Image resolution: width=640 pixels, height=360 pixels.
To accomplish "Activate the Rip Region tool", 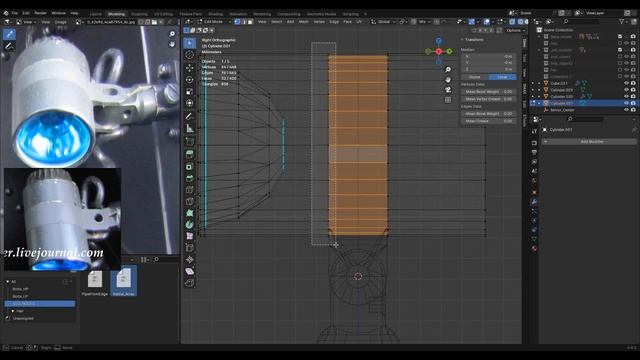I will coord(190,283).
